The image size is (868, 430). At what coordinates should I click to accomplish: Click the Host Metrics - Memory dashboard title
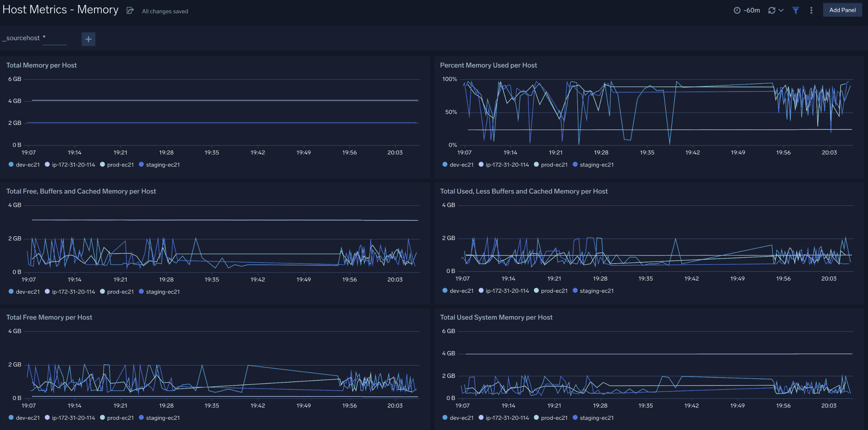60,9
